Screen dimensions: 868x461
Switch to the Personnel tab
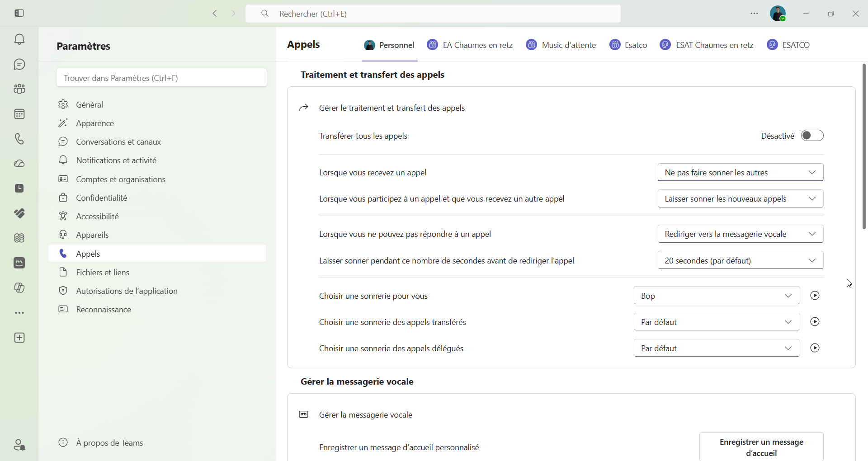[x=389, y=45]
